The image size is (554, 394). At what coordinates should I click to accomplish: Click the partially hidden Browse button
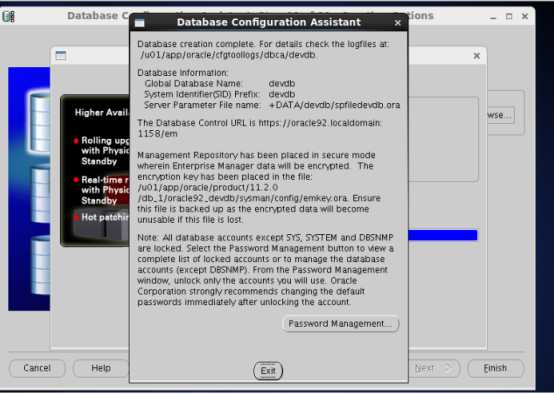pyautogui.click(x=500, y=115)
